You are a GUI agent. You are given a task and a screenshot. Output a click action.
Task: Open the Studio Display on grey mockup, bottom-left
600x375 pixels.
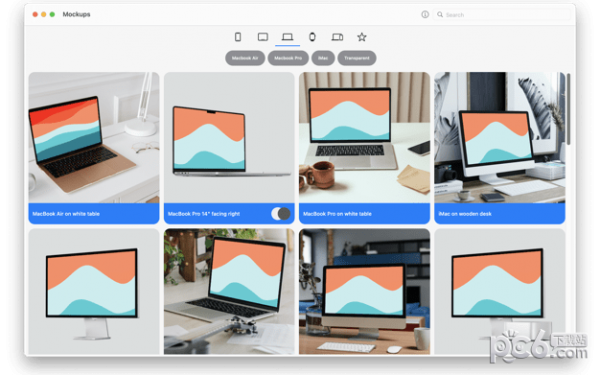pos(94,292)
